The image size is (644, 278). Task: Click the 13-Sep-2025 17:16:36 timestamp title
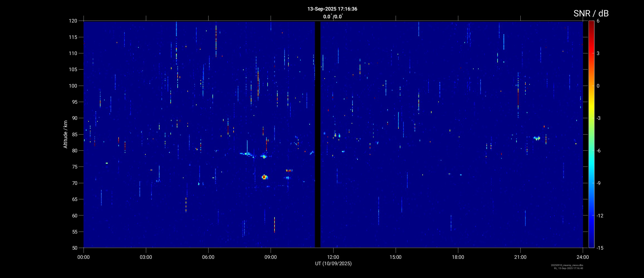point(332,9)
